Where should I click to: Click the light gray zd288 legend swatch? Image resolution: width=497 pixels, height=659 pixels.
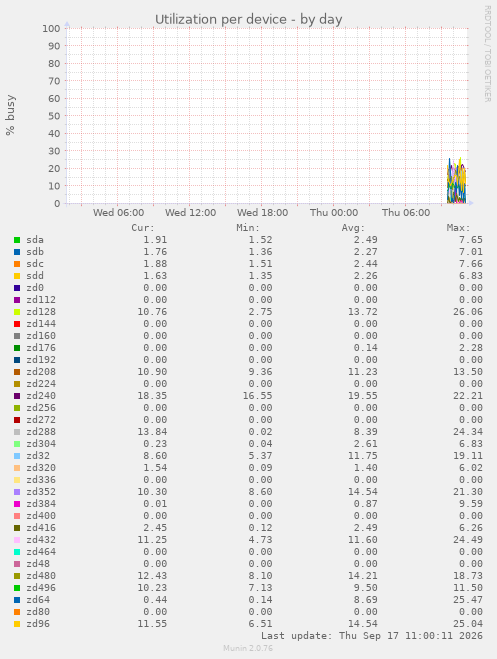click(x=17, y=432)
